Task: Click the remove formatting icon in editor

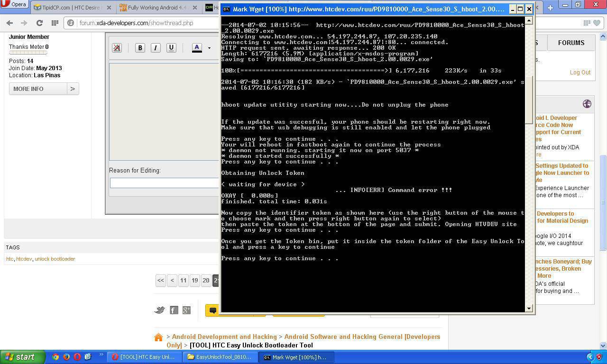Action: tap(117, 47)
